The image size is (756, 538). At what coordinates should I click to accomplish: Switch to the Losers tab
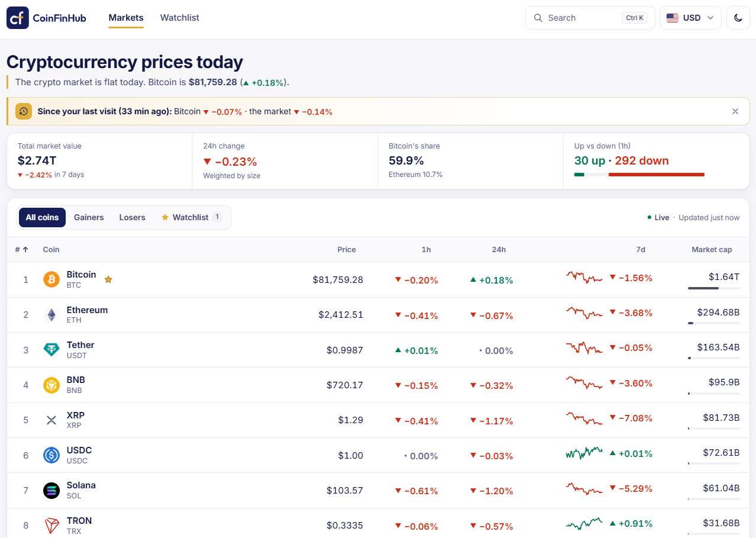pyautogui.click(x=132, y=217)
